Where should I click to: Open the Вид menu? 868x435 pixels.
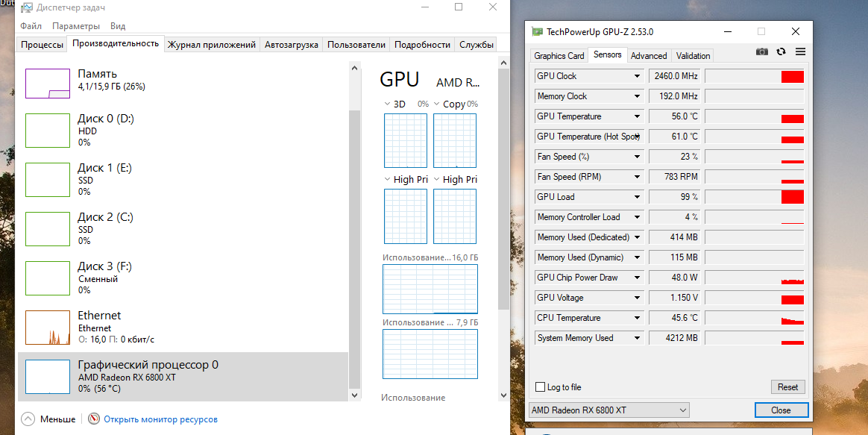coord(118,26)
